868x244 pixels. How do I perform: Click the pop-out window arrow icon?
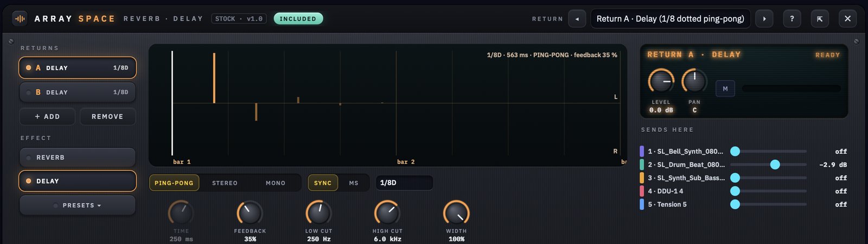pos(820,18)
